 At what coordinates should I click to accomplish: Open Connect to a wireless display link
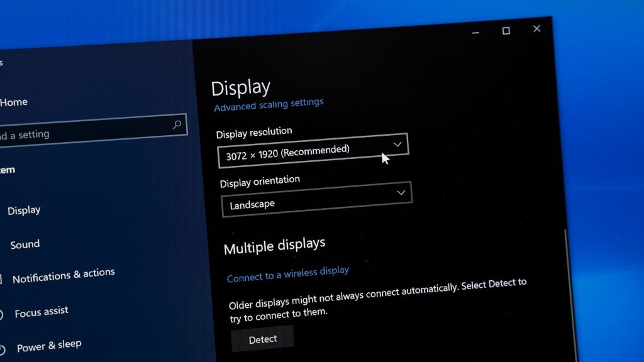pyautogui.click(x=288, y=274)
